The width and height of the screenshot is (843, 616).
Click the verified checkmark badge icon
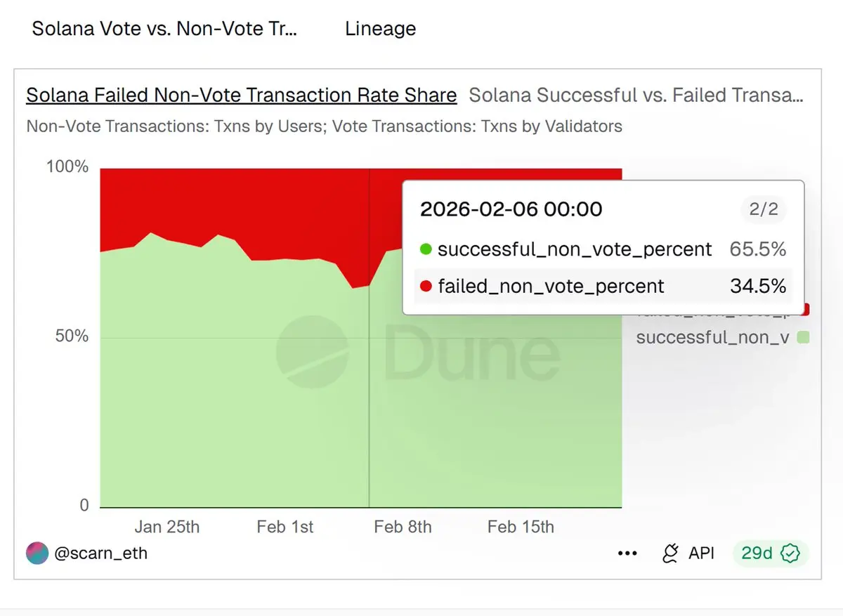(x=791, y=553)
